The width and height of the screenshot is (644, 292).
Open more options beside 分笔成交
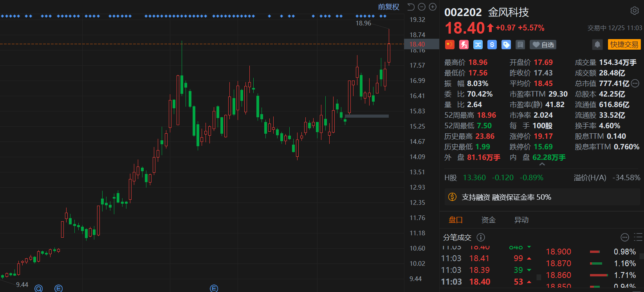pos(625,237)
